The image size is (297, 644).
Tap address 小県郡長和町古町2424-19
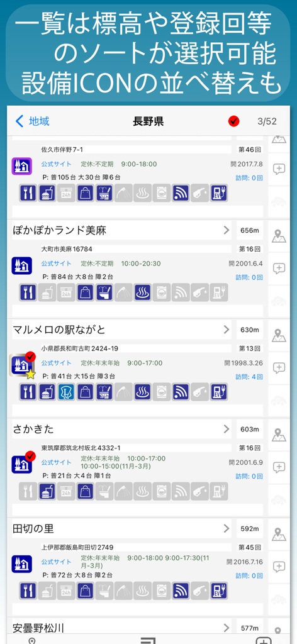(x=80, y=348)
